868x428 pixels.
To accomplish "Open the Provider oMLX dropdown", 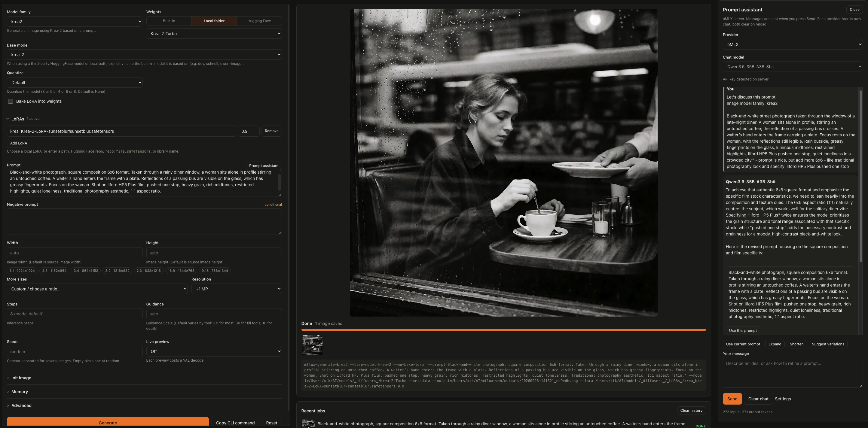I will [x=793, y=44].
